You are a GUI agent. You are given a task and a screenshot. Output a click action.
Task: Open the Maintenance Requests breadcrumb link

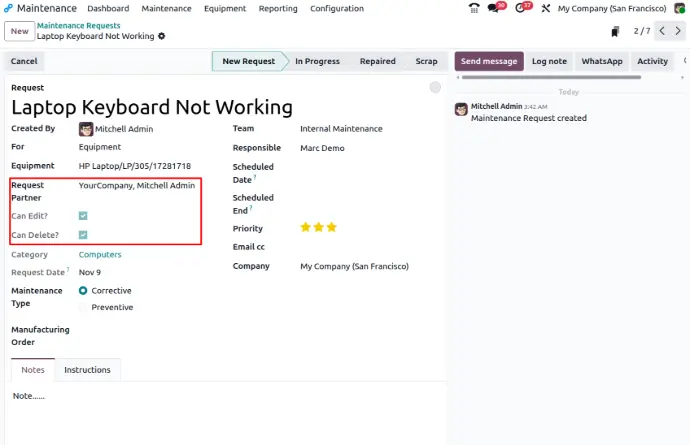click(78, 25)
